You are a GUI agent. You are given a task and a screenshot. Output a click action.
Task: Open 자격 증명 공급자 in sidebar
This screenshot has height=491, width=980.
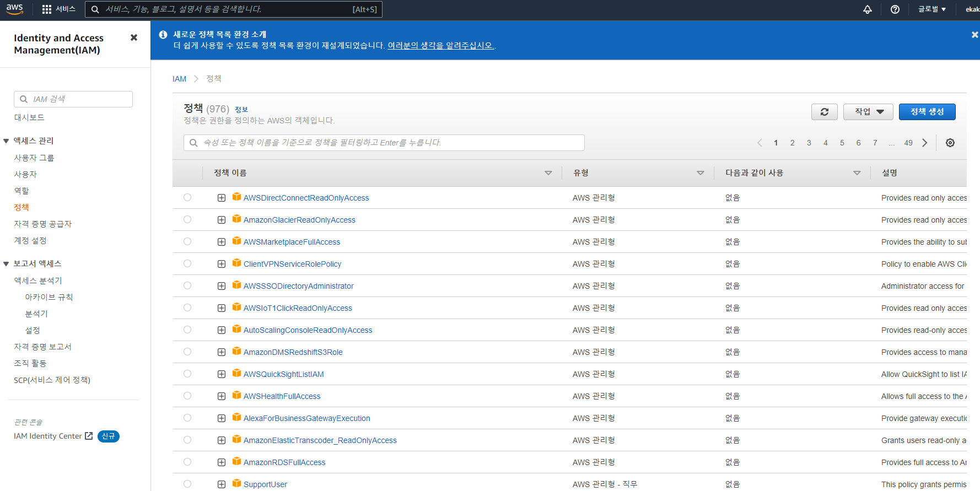click(43, 224)
